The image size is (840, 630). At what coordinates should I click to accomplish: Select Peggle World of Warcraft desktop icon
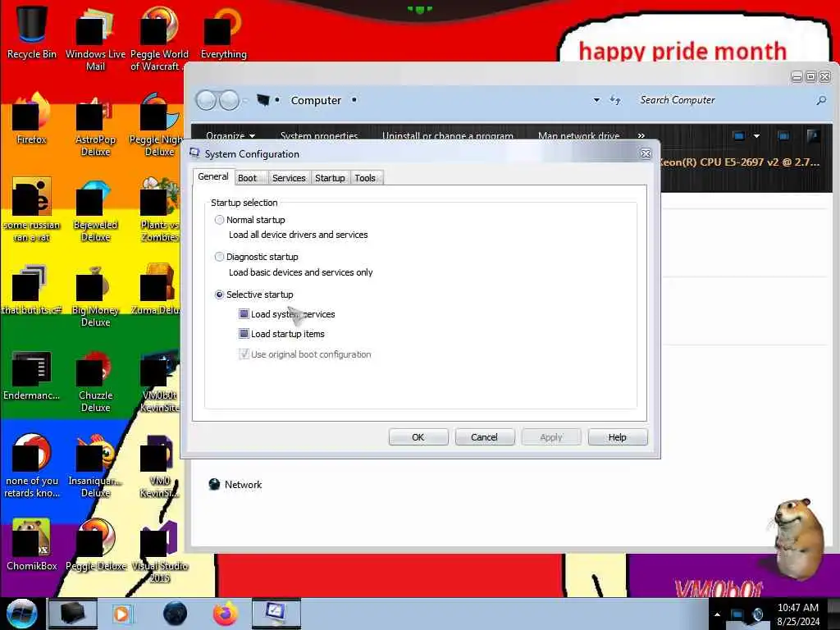click(x=159, y=39)
